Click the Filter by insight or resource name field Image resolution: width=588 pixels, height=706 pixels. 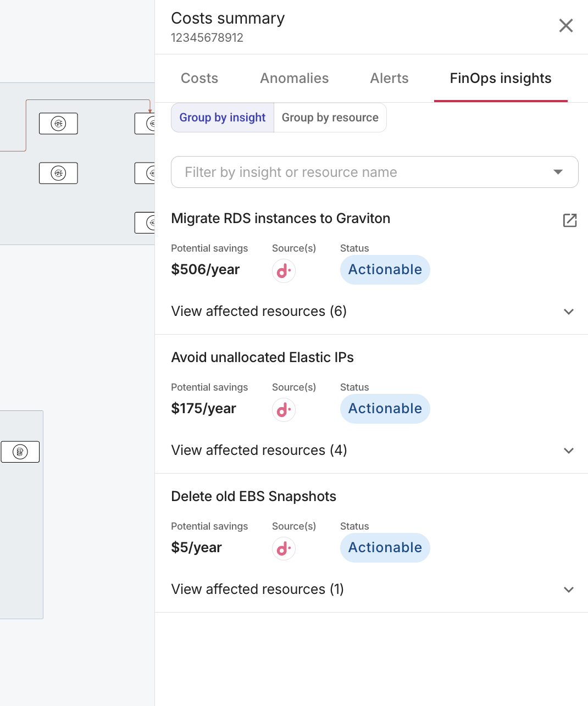coord(375,172)
